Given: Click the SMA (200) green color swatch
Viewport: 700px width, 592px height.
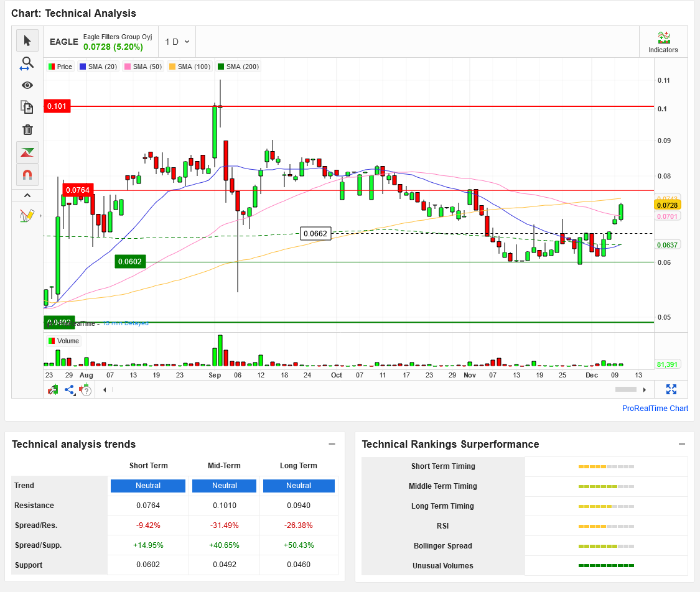Looking at the screenshot, I should pos(221,67).
